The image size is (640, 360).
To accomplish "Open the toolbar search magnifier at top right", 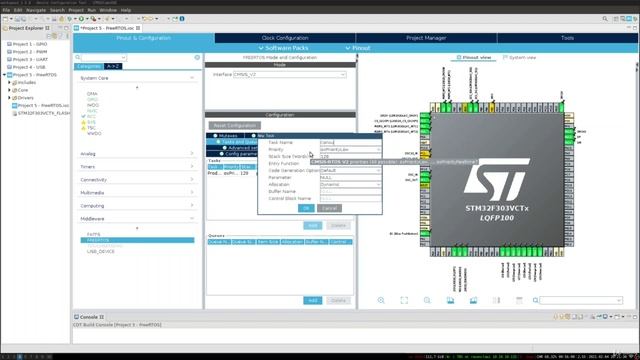I will tap(605, 19).
